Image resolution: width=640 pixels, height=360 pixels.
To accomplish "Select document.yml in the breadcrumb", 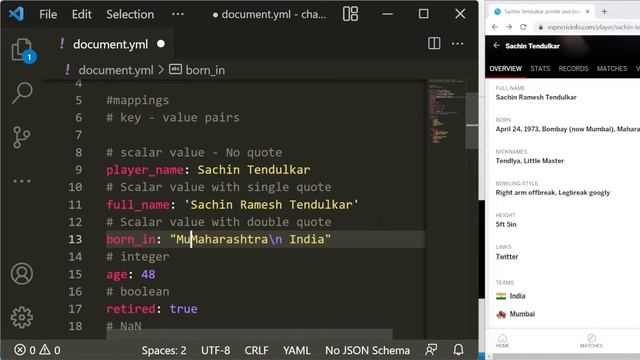I will pos(116,70).
